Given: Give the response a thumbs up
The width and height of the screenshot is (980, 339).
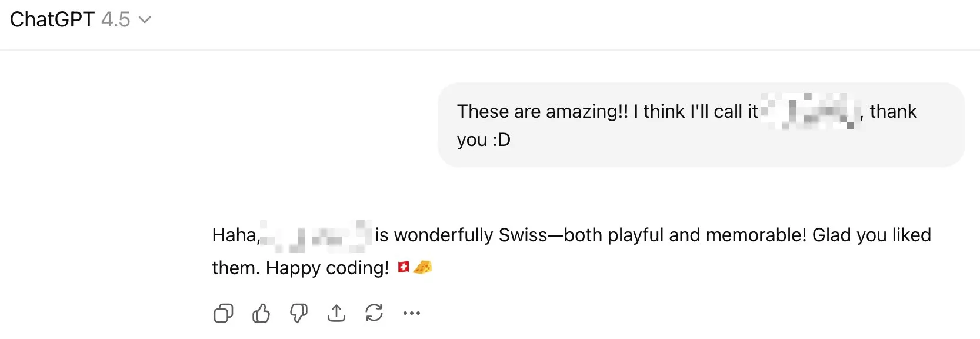Looking at the screenshot, I should click(261, 313).
